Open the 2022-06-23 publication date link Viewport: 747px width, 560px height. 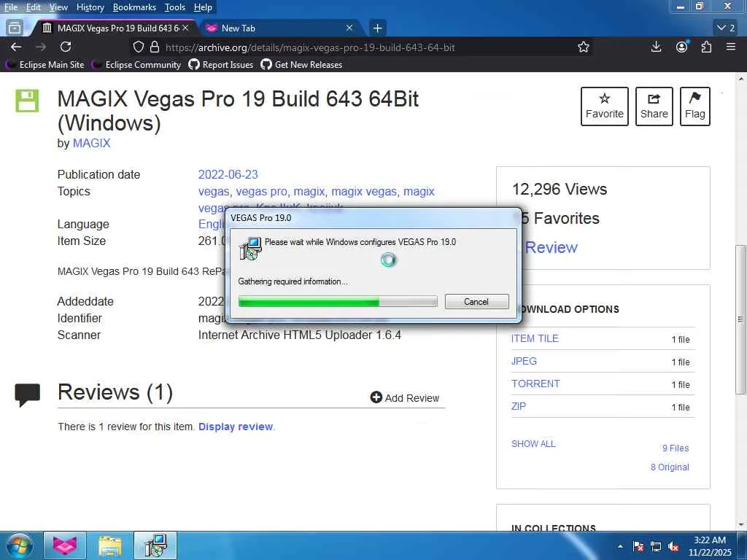point(228,174)
